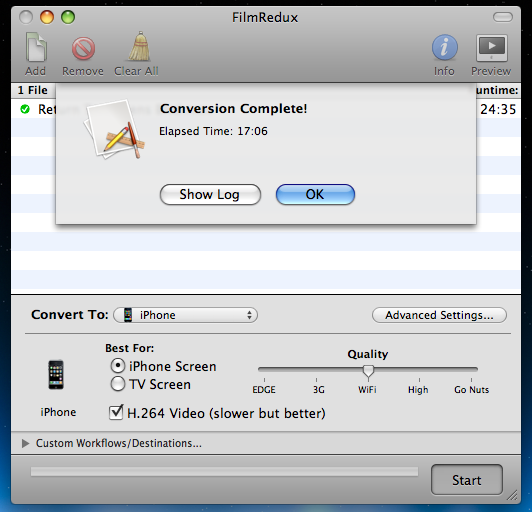Screen dimensions: 532x512
Task: Open the Preview toolbar icon
Action: [x=492, y=48]
